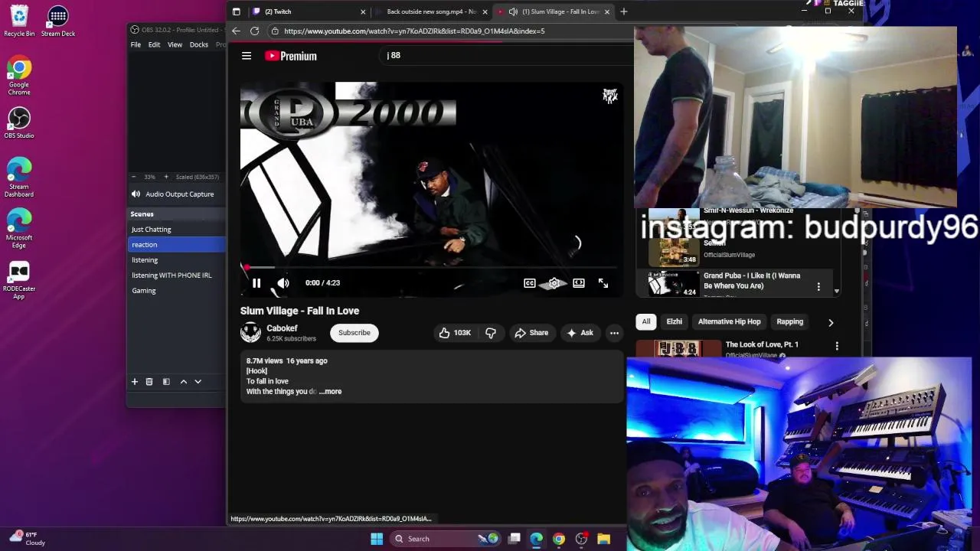Add a new scene in OBS

coord(135,382)
